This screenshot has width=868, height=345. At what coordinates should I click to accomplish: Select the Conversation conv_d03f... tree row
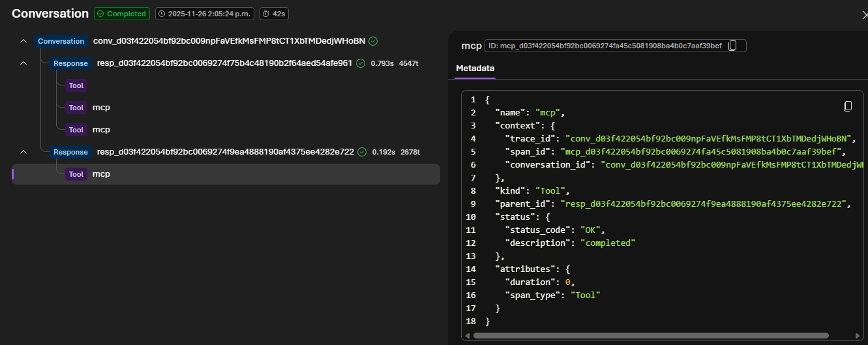coord(226,41)
